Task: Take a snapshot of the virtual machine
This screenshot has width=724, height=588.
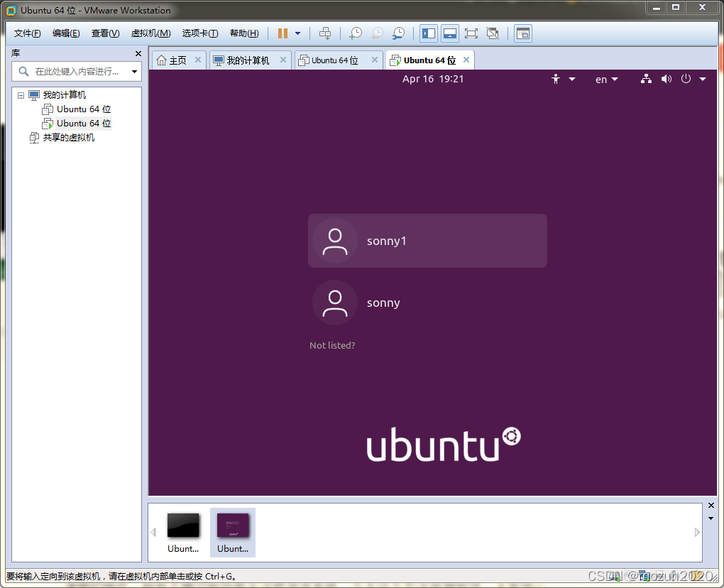Action: click(356, 33)
